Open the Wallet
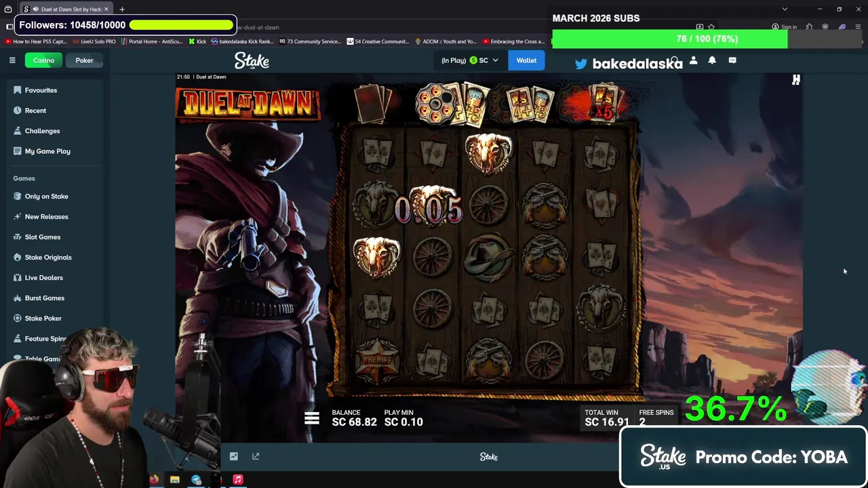The height and width of the screenshot is (488, 868). 526,60
